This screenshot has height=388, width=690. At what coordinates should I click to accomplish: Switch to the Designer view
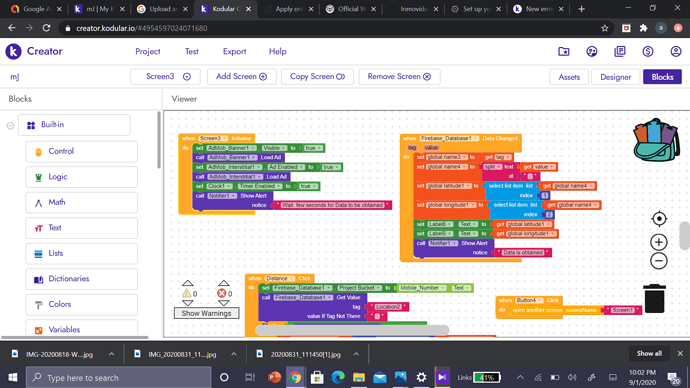pos(615,77)
